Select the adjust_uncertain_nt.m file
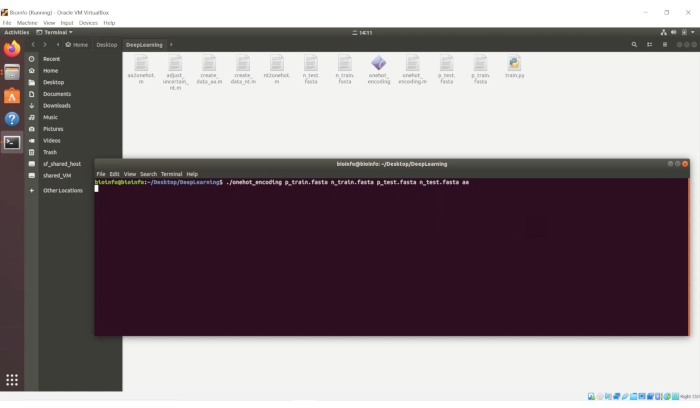This screenshot has height=408, width=700. (175, 73)
